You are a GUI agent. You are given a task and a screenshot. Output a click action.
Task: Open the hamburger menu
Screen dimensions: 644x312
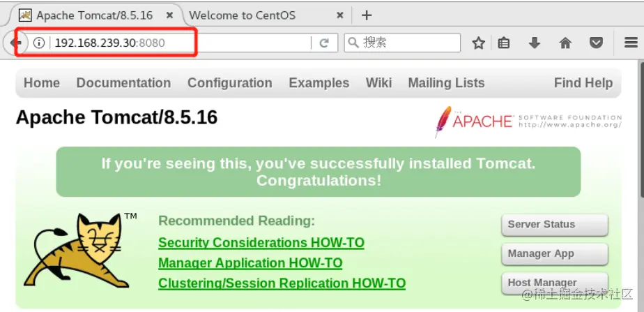coord(631,43)
